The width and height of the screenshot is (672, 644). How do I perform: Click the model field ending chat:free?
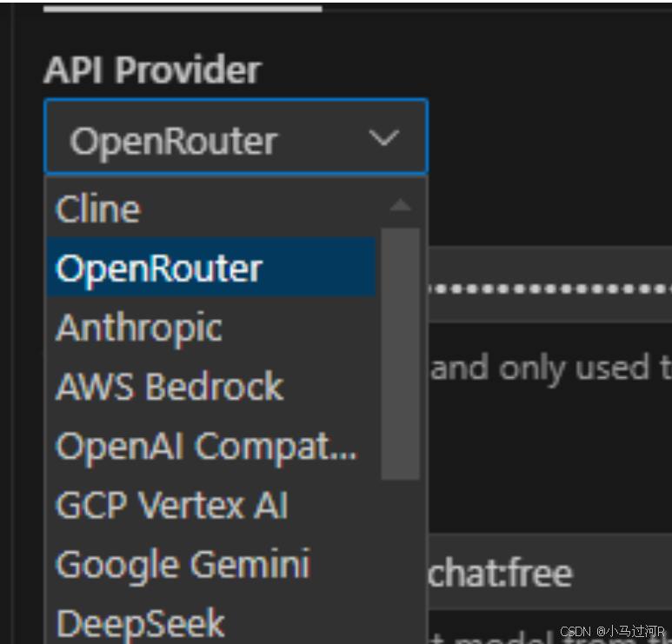pyautogui.click(x=549, y=572)
